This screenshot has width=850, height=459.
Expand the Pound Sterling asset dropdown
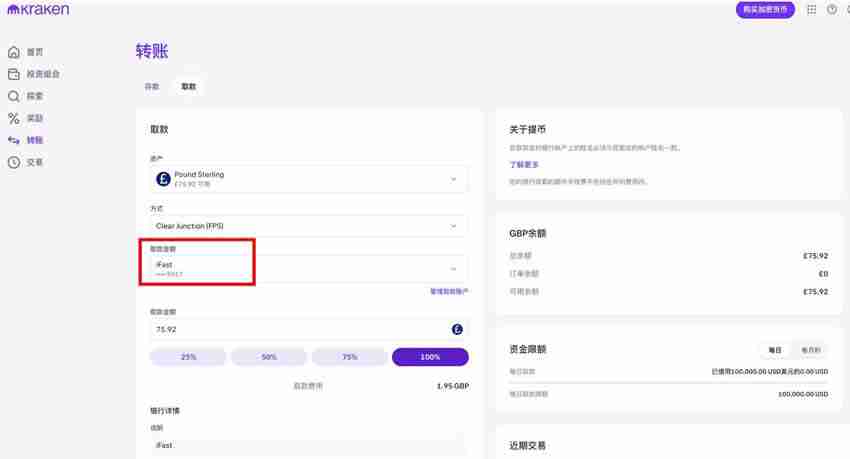click(x=308, y=179)
